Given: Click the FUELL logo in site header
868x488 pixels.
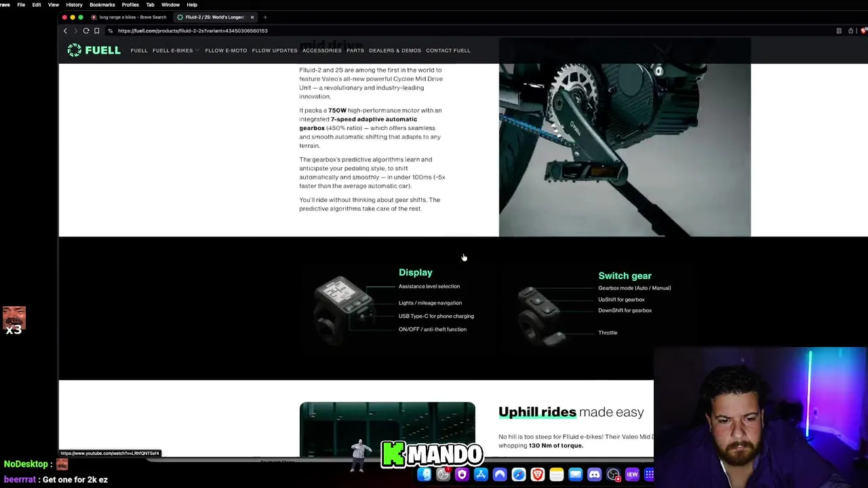Looking at the screenshot, I should click(x=94, y=50).
